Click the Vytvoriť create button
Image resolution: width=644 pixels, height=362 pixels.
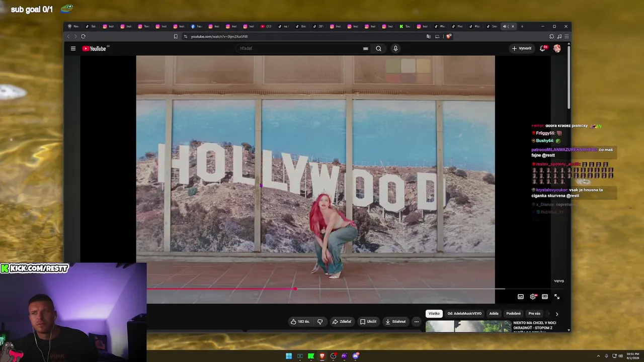tap(521, 48)
